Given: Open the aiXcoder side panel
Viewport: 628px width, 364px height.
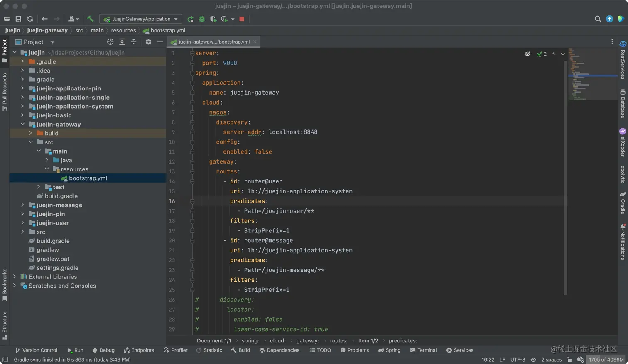Looking at the screenshot, I should click(623, 143).
